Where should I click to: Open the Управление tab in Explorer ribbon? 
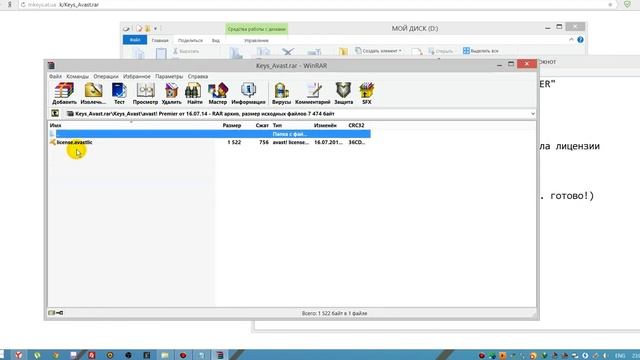[x=256, y=40]
